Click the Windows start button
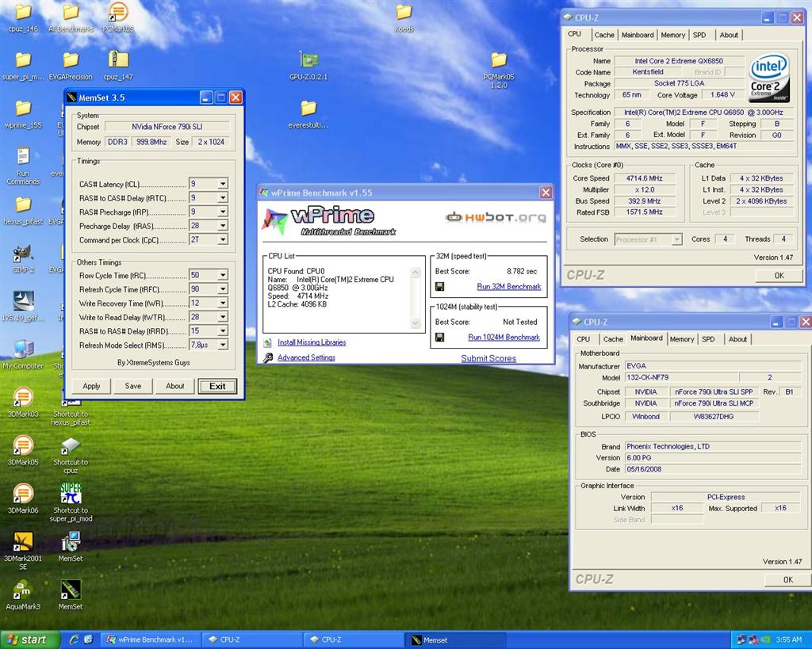This screenshot has height=649, width=812. coord(30,640)
